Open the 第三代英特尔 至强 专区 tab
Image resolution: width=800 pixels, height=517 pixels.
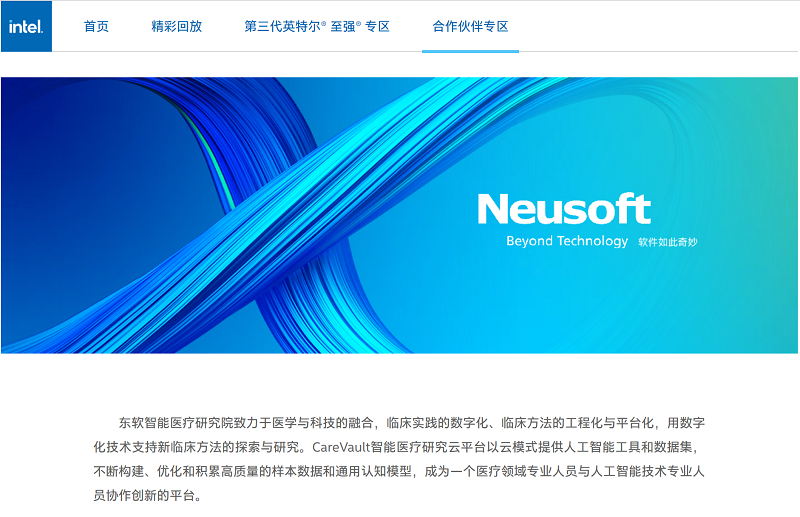[316, 26]
